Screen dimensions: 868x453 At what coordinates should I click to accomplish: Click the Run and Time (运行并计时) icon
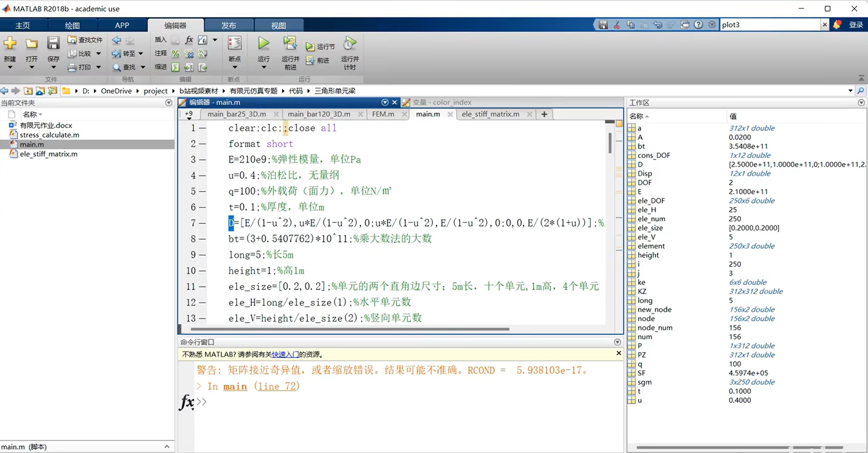(x=349, y=44)
